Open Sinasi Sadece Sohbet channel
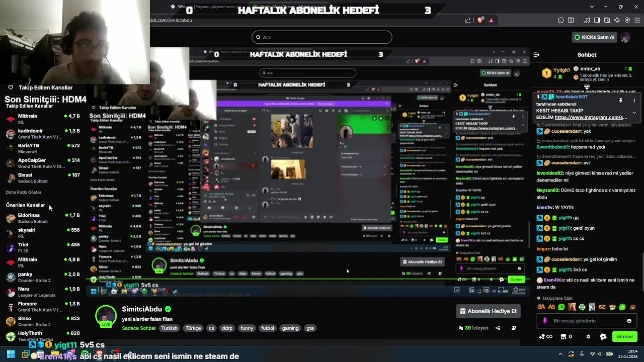Viewport: 644px width, 362px height. [x=43, y=178]
